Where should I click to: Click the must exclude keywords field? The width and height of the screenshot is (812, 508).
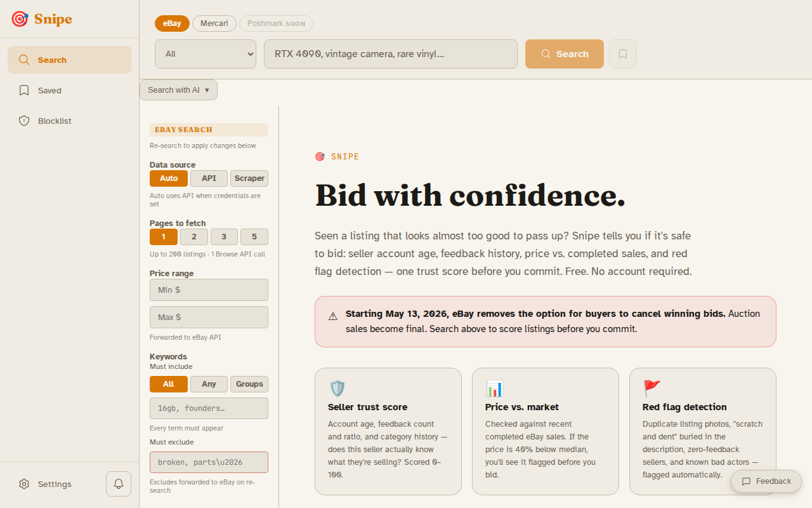point(209,462)
